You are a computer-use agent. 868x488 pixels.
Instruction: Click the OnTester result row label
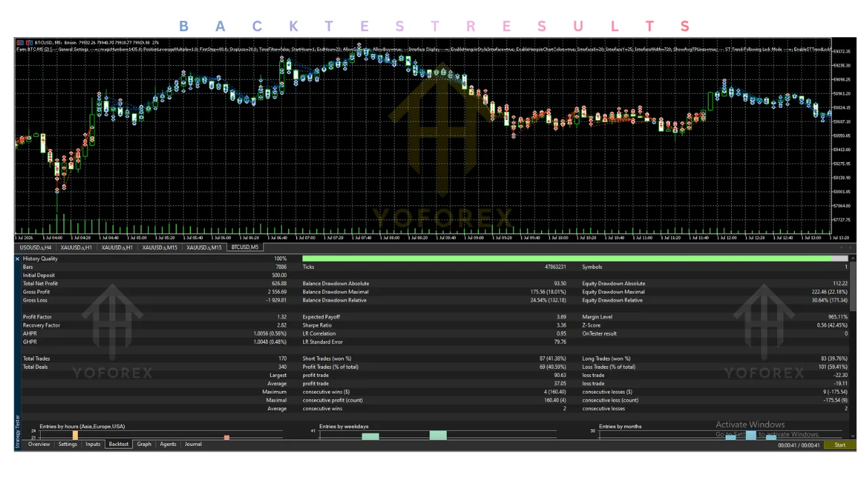click(600, 333)
